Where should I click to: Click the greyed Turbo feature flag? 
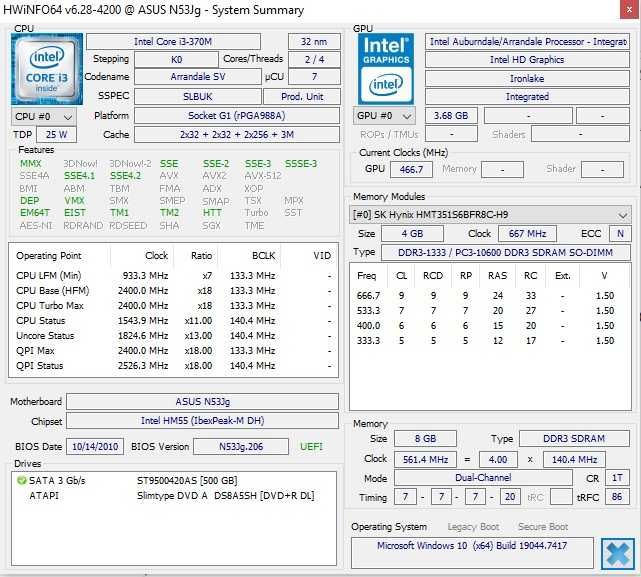pos(256,213)
